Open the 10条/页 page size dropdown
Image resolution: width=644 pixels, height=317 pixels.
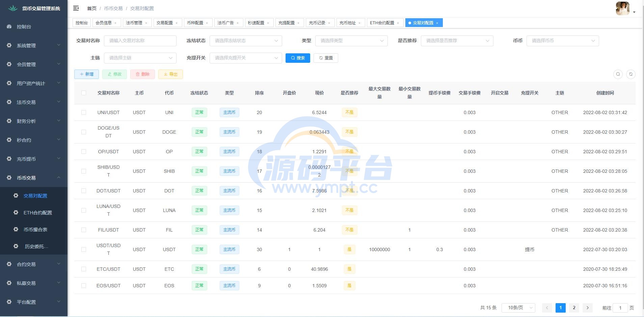tap(518, 308)
